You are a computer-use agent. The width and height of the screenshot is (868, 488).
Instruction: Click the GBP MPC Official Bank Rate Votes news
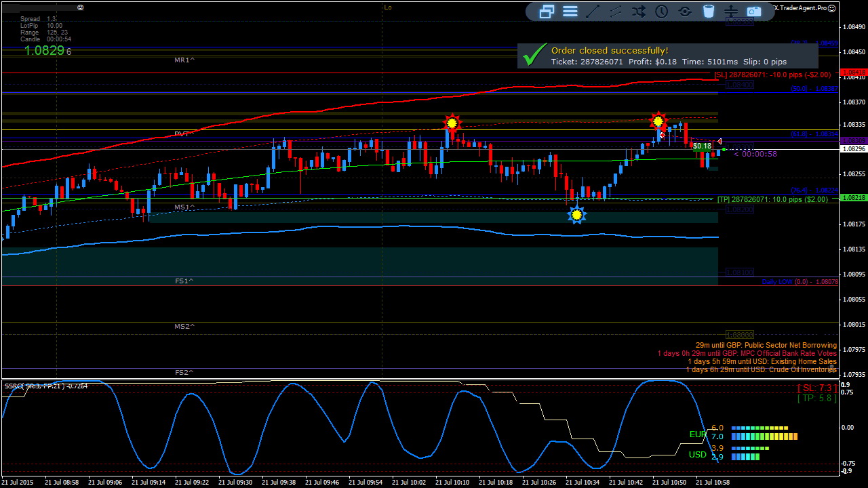747,354
